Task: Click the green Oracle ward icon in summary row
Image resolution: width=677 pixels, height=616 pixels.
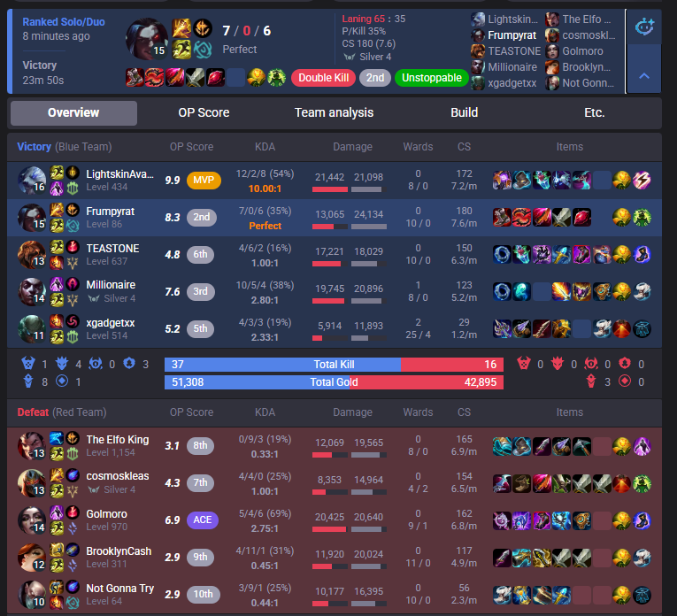Action: pyautogui.click(x=276, y=78)
